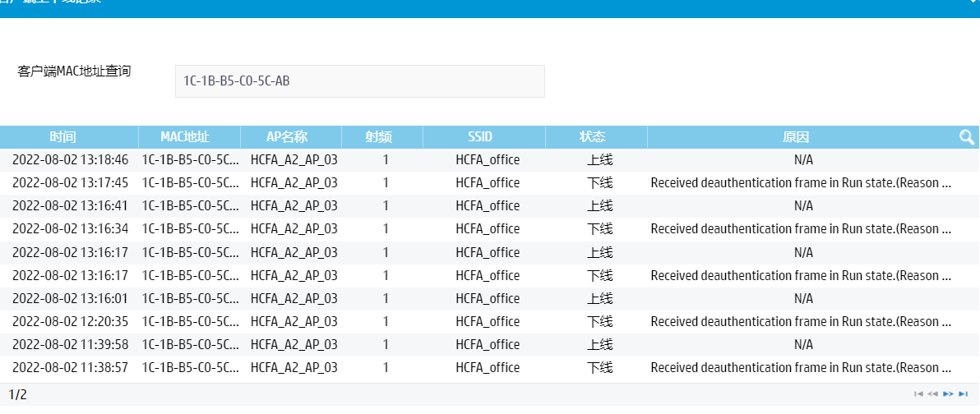
Task: Click the truncated MAC address at 13:16:41
Action: point(191,205)
